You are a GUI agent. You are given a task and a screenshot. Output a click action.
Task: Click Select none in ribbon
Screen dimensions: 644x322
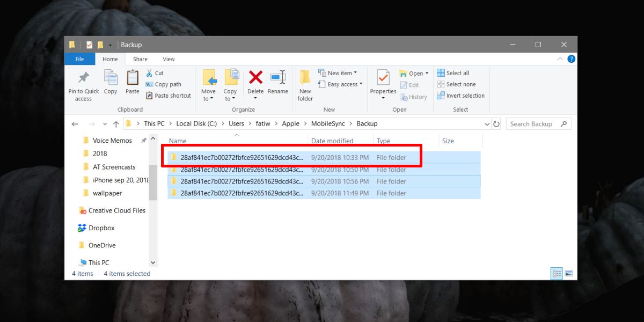click(x=456, y=84)
